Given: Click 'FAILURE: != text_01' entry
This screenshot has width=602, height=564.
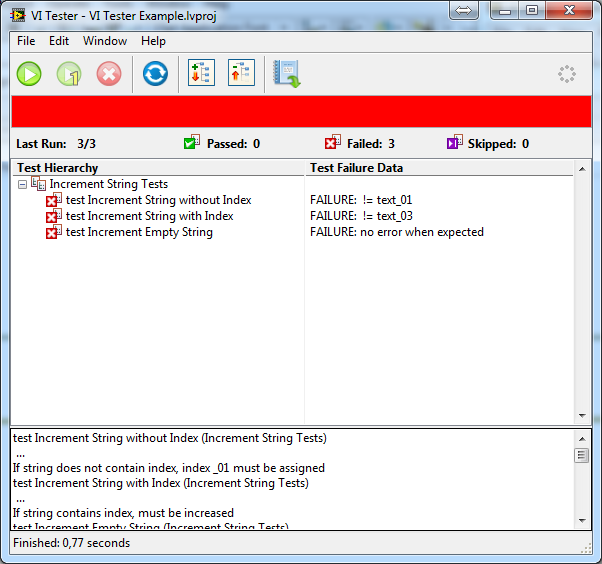Looking at the screenshot, I should click(361, 200).
